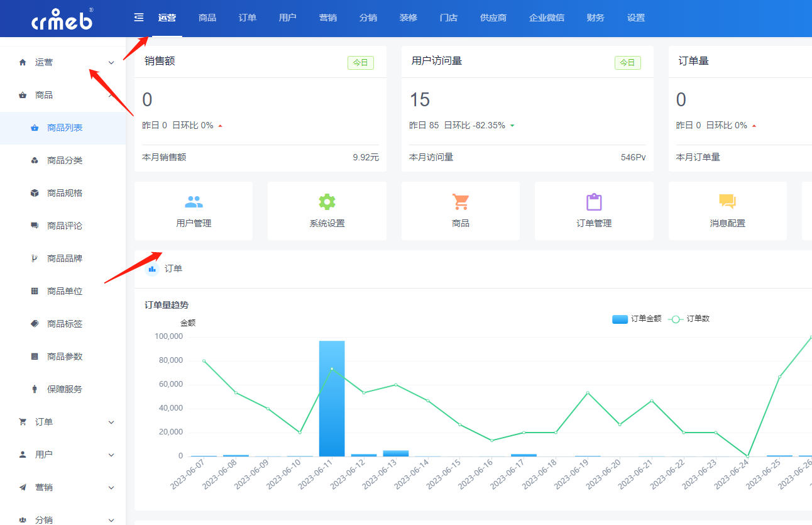The height and width of the screenshot is (525, 812).
Task: Expand the 运营 sidebar chevron
Action: coord(111,62)
